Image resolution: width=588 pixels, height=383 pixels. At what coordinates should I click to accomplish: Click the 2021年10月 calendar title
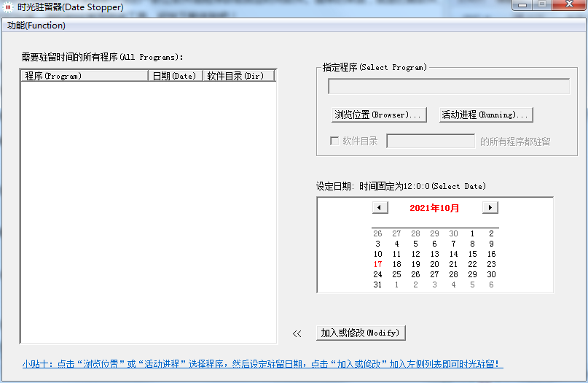pos(434,208)
